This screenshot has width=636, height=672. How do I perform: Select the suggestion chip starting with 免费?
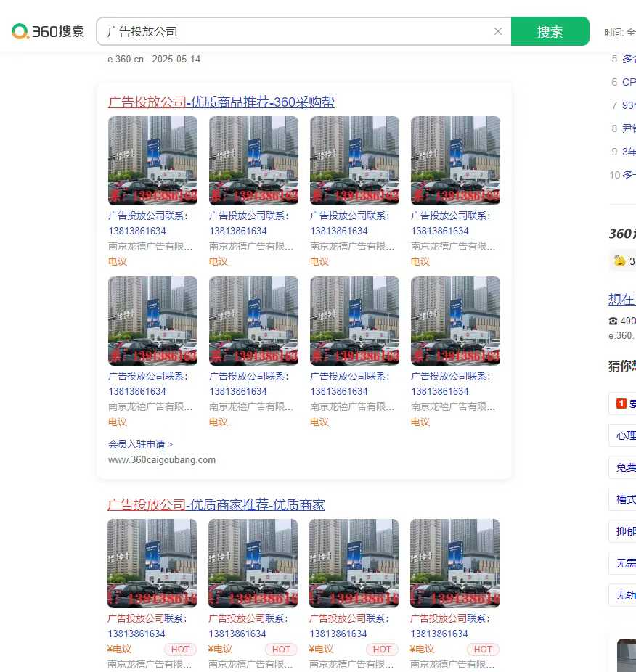pos(623,467)
